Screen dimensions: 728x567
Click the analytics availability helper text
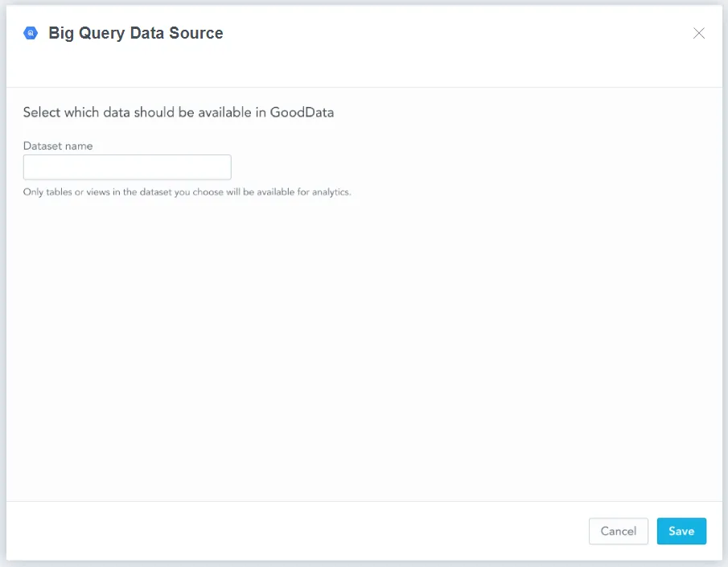(x=187, y=191)
